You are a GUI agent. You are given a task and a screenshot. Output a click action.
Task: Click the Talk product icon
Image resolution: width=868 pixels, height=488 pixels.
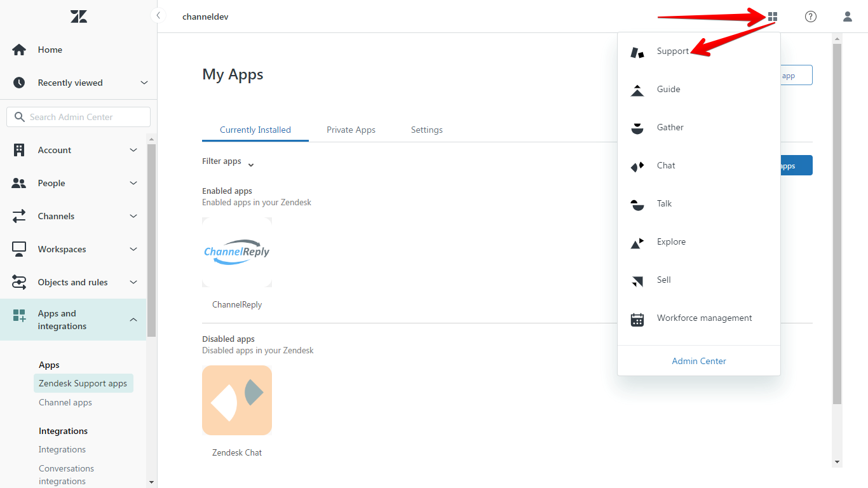click(637, 205)
